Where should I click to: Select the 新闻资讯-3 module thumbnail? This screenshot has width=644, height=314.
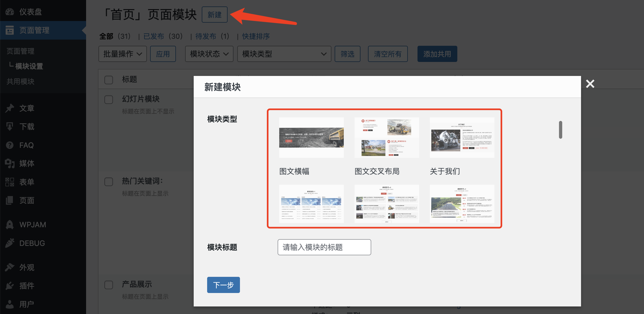(x=462, y=204)
